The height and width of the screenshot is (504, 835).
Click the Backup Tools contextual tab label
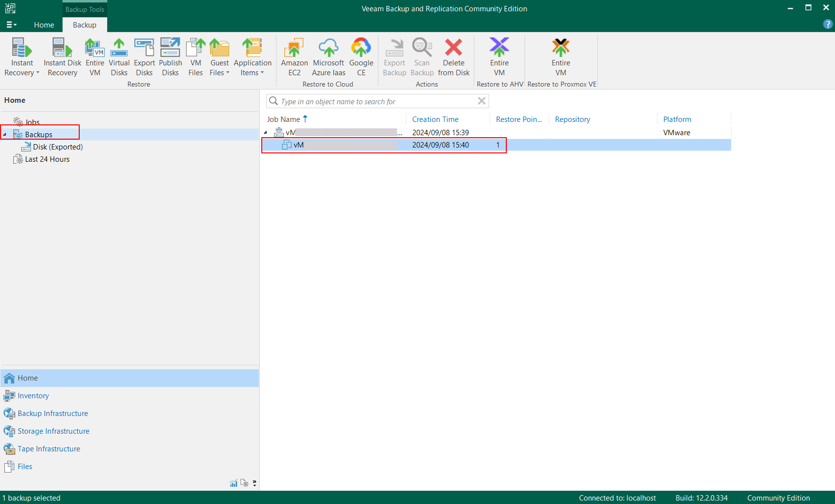85,9
